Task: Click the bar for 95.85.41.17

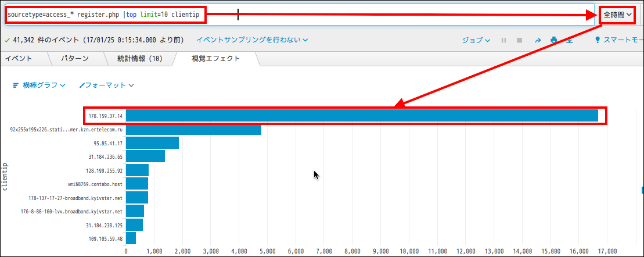Action: pyautogui.click(x=152, y=143)
